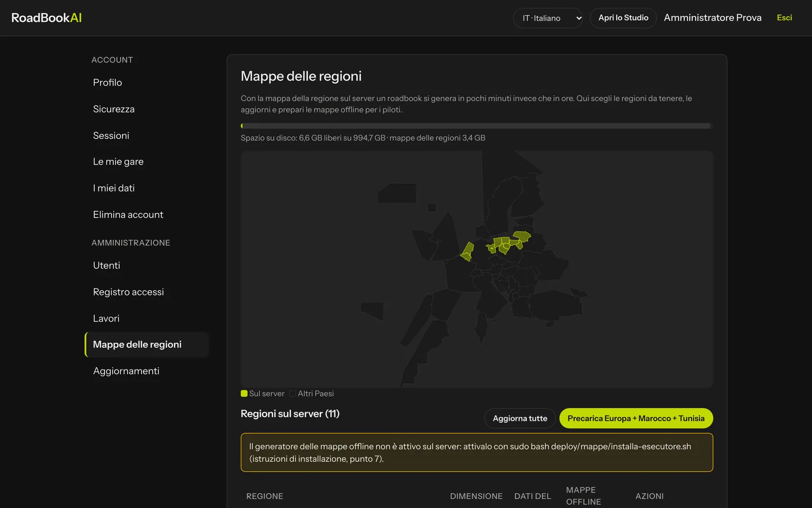The width and height of the screenshot is (812, 508).
Task: Select Sessioni in the account menu
Action: click(x=147, y=135)
